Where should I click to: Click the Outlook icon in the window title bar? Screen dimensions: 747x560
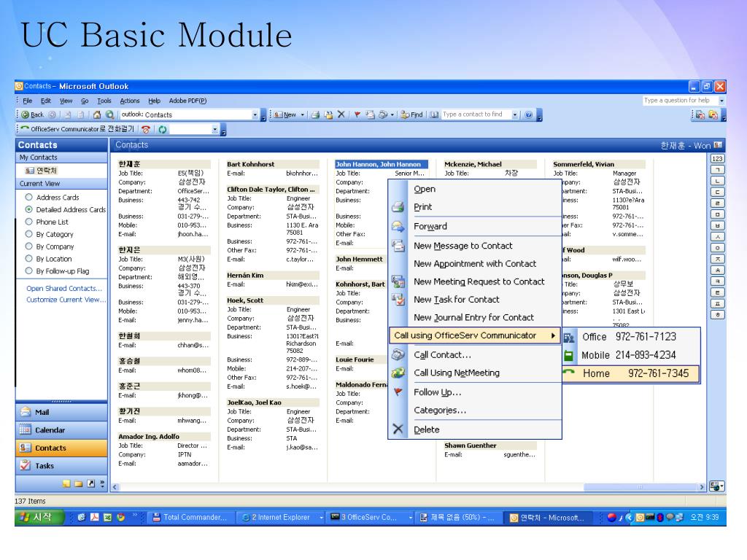19,86
